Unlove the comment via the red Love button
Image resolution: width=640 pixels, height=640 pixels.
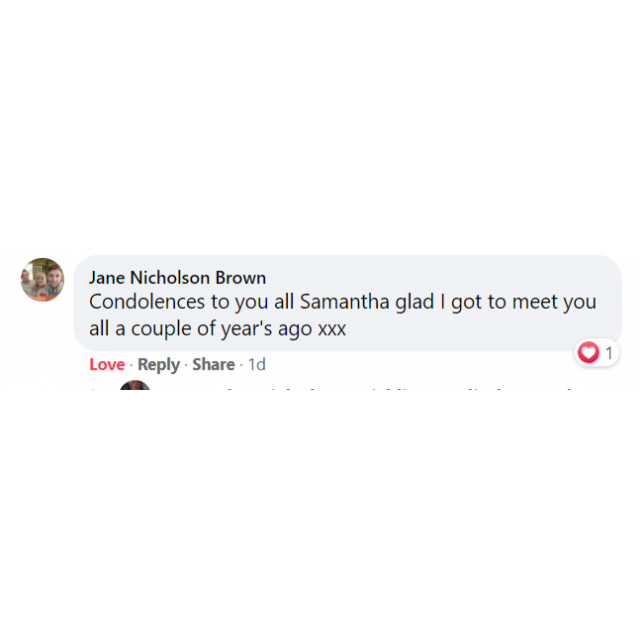(x=107, y=364)
